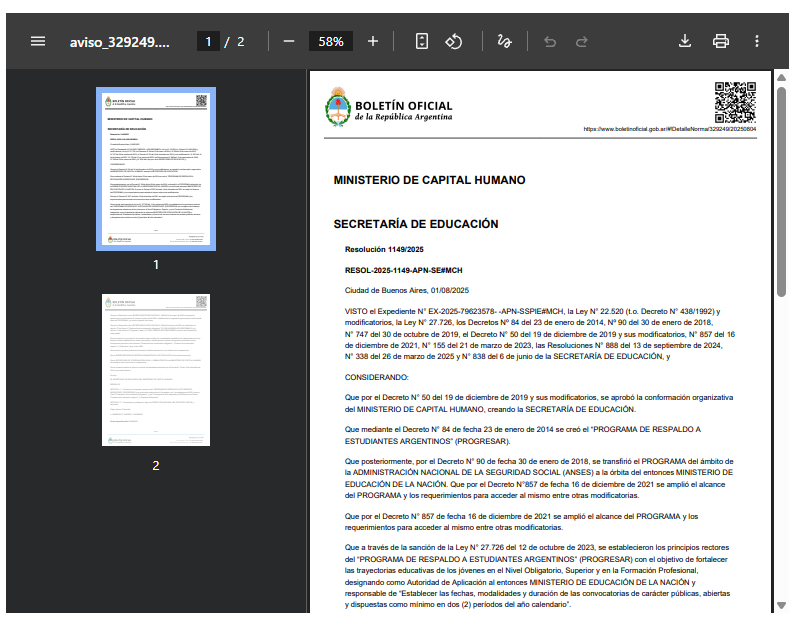Screen dimensions: 801x618
Task: Select the page 2 thumbnail
Action: coord(155,370)
